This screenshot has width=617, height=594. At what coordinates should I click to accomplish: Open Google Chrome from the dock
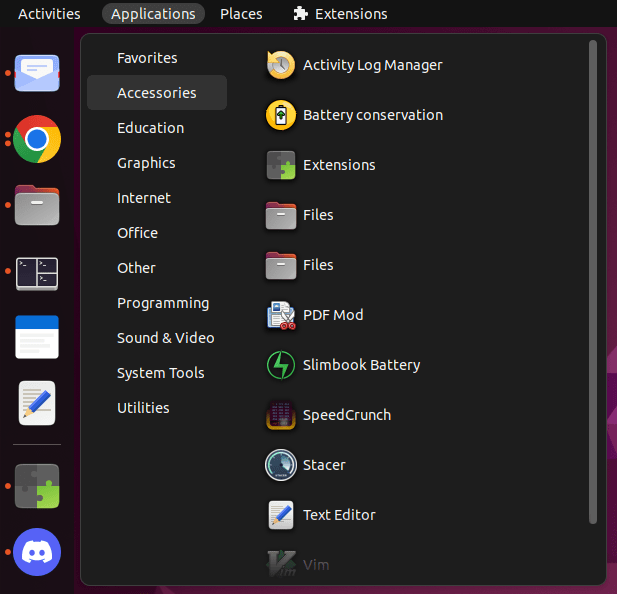[37, 139]
